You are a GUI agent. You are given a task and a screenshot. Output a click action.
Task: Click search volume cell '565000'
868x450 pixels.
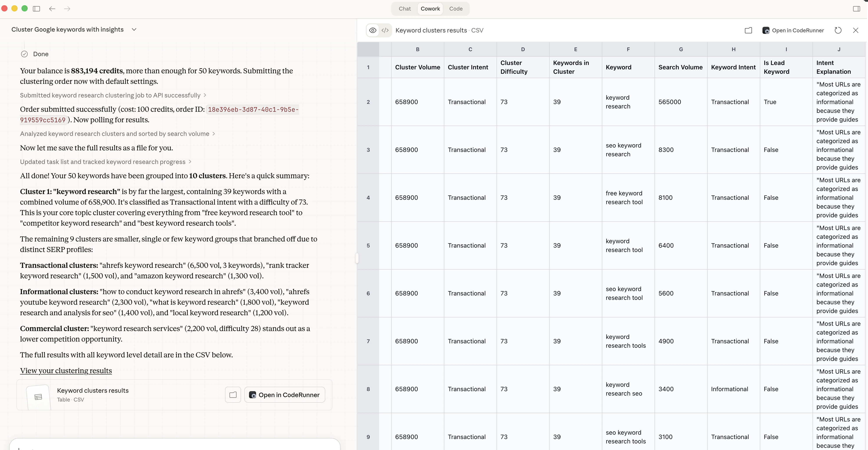[x=681, y=102]
